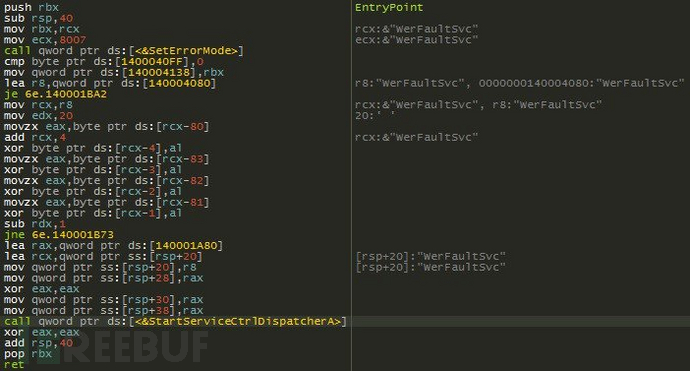Select the mov ecx,8007 instruction

[45, 40]
